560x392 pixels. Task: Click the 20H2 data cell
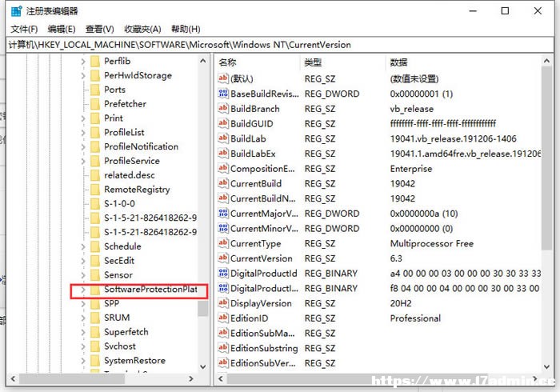pos(401,304)
